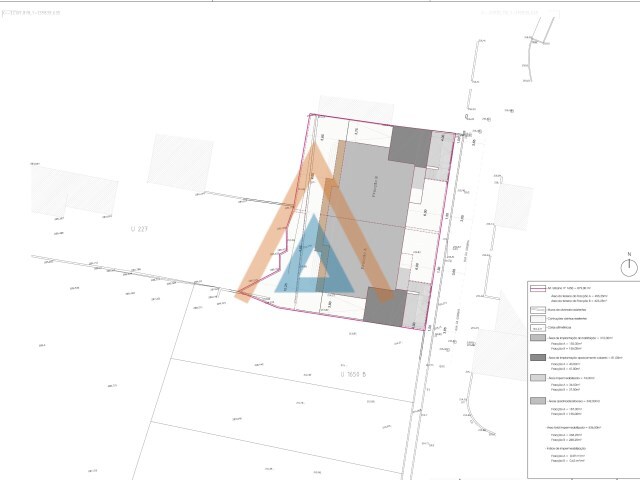This screenshot has width=640, height=480.
Task: Click the lower Fracção label in main building
Action: pos(364,258)
